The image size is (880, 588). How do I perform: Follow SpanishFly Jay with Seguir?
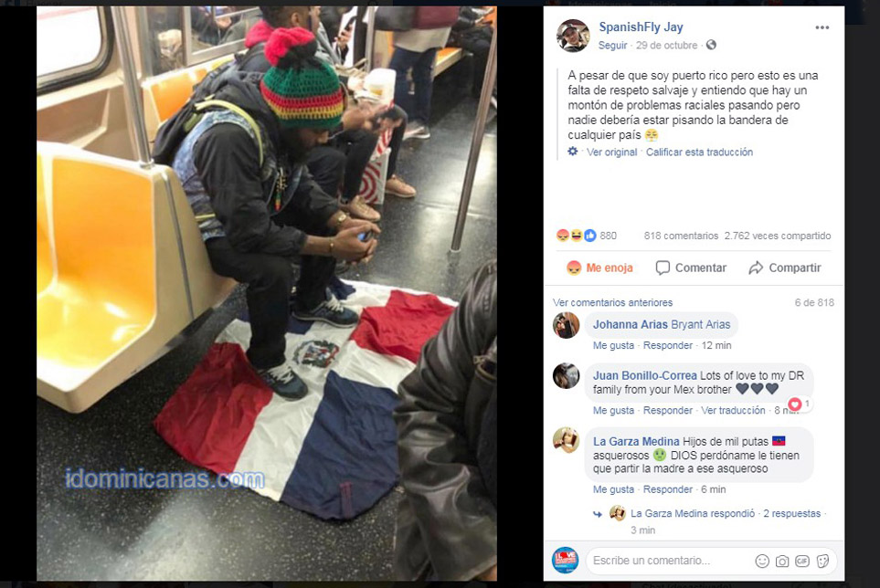coord(612,45)
